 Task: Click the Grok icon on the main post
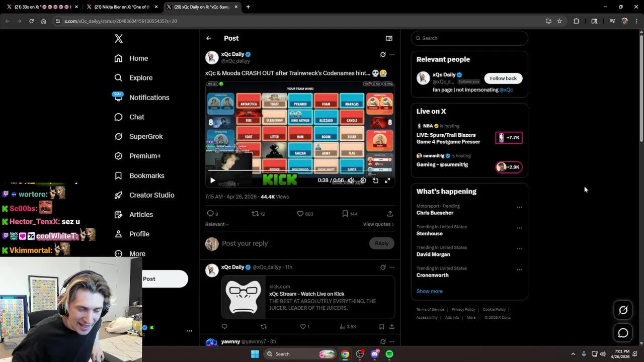383,54
